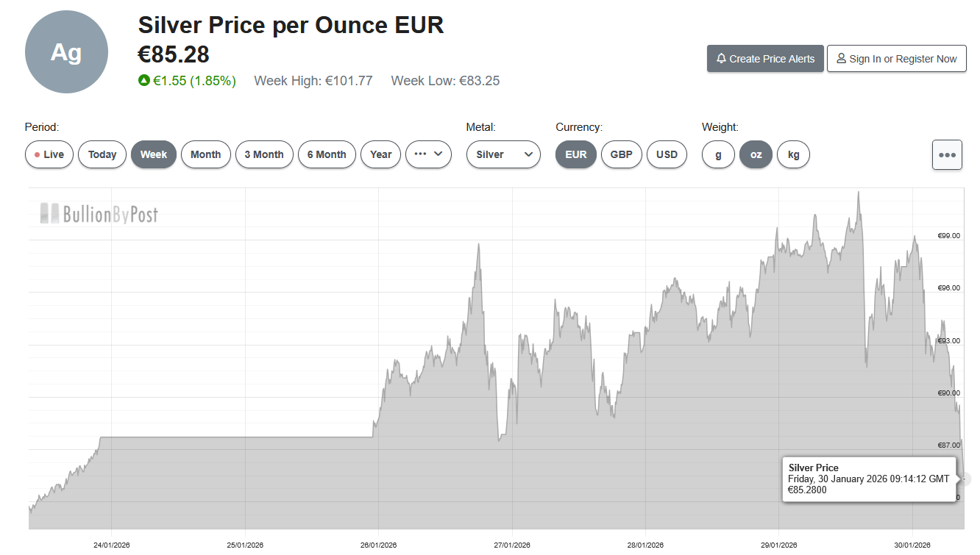The image size is (980, 555).
Task: Select the Today period
Action: pos(102,154)
